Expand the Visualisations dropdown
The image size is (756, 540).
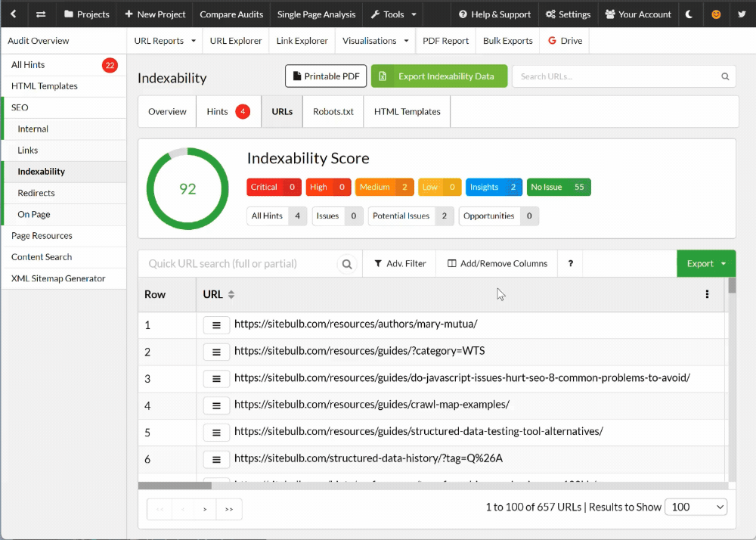[375, 41]
